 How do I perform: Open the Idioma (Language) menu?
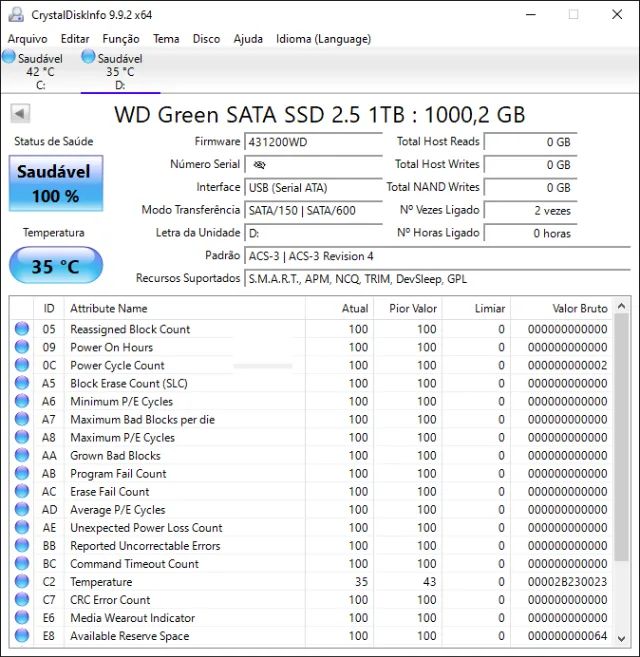tap(324, 39)
